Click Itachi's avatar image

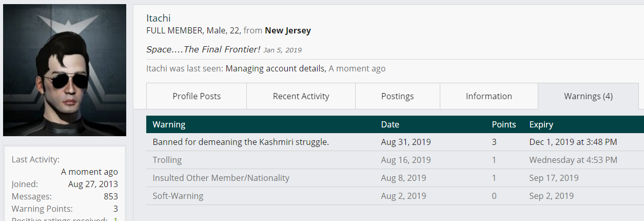click(x=65, y=70)
